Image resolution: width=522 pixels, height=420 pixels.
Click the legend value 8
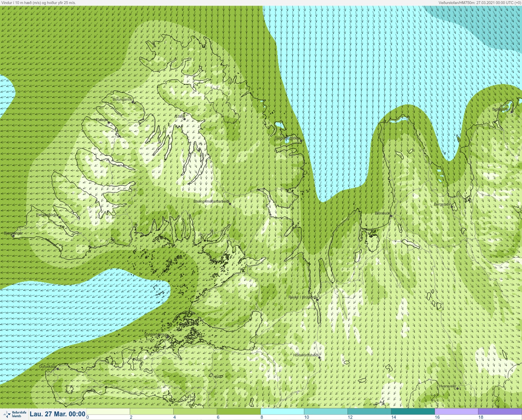(x=261, y=417)
